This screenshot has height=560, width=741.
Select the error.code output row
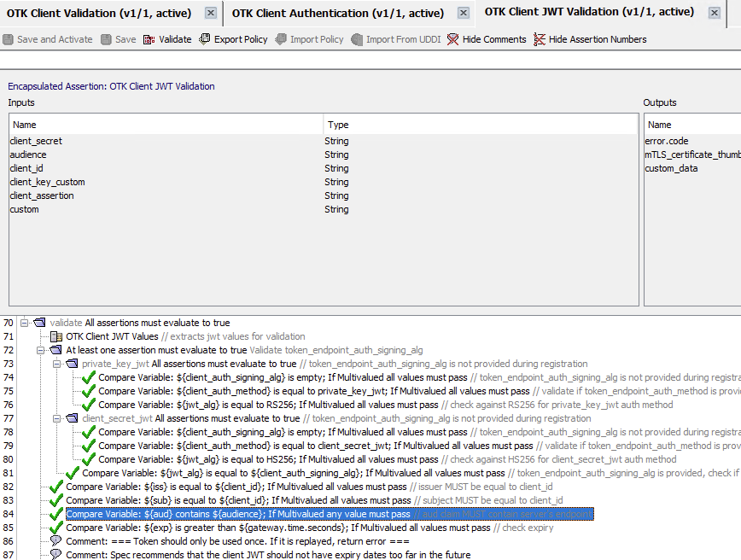pyautogui.click(x=693, y=141)
